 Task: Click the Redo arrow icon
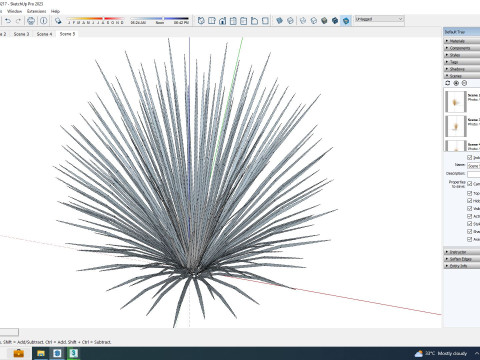point(18,21)
